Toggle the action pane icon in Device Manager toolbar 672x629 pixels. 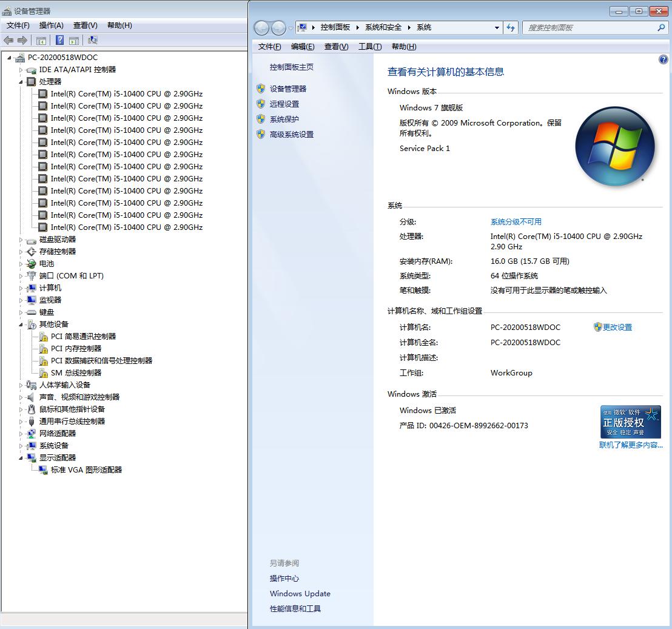pos(73,40)
